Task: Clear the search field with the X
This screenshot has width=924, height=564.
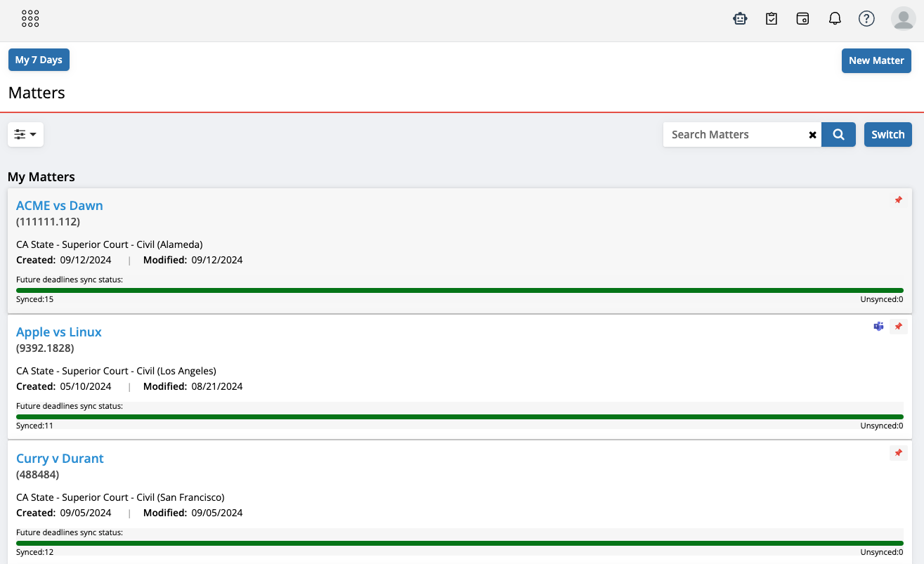Action: coord(812,135)
